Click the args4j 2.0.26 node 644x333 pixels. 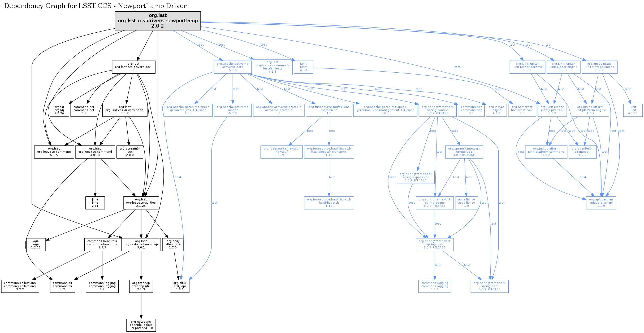pos(59,110)
